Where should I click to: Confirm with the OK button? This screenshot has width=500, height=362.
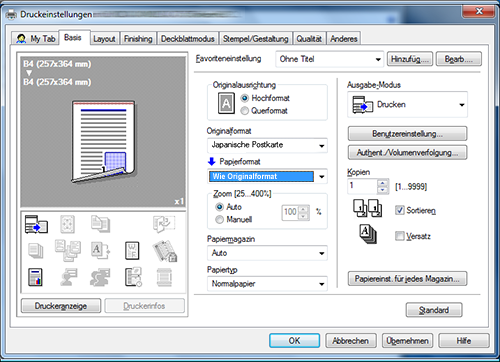click(x=294, y=341)
